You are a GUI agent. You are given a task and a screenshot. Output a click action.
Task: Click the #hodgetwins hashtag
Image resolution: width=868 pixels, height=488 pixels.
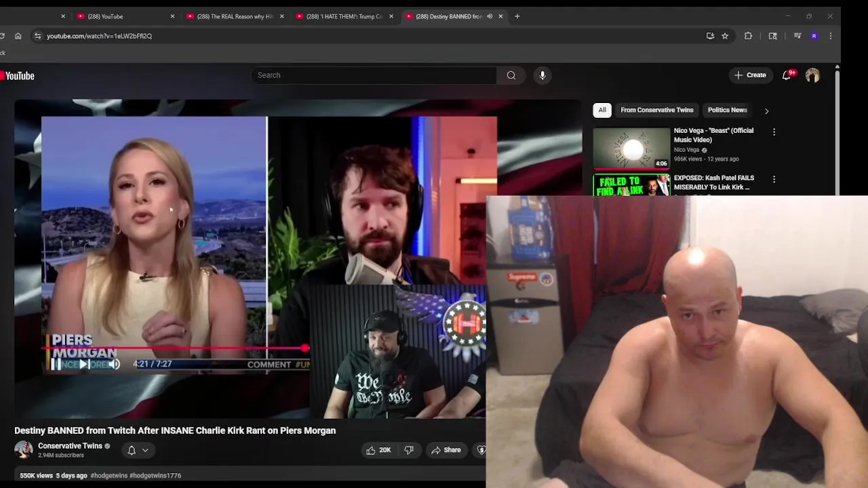108,476
